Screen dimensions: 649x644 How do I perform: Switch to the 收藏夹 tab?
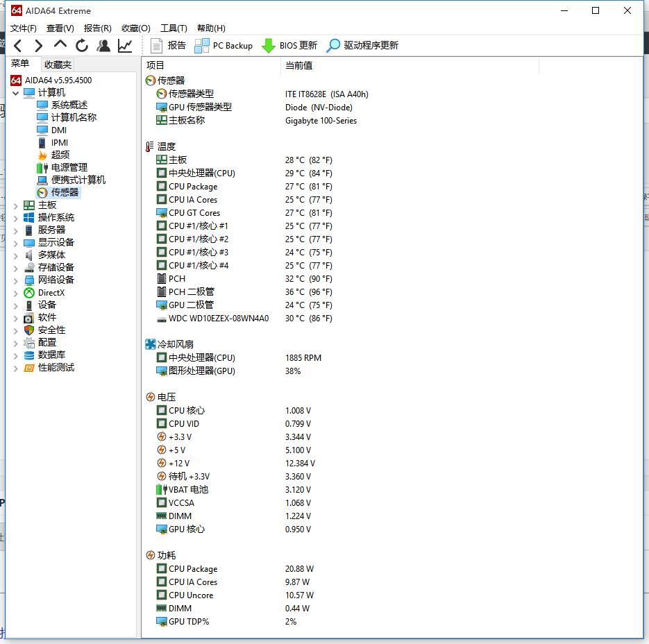(58, 65)
